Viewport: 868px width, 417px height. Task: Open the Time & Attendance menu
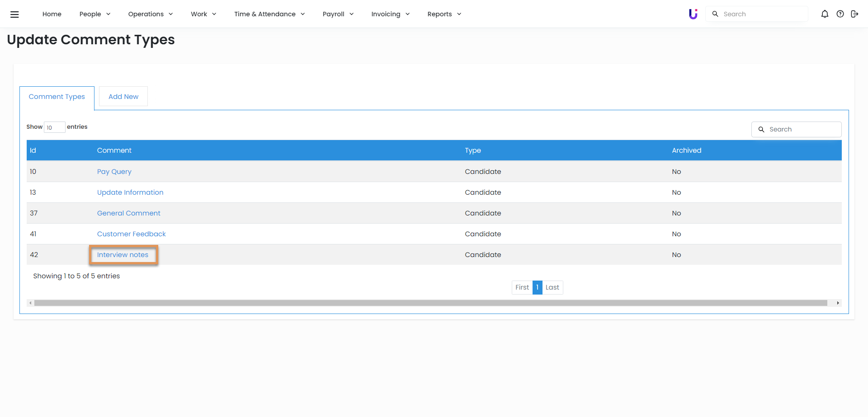pyautogui.click(x=269, y=14)
